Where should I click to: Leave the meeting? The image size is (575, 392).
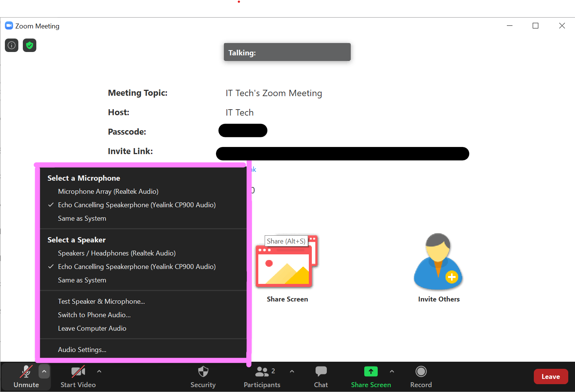click(x=551, y=377)
